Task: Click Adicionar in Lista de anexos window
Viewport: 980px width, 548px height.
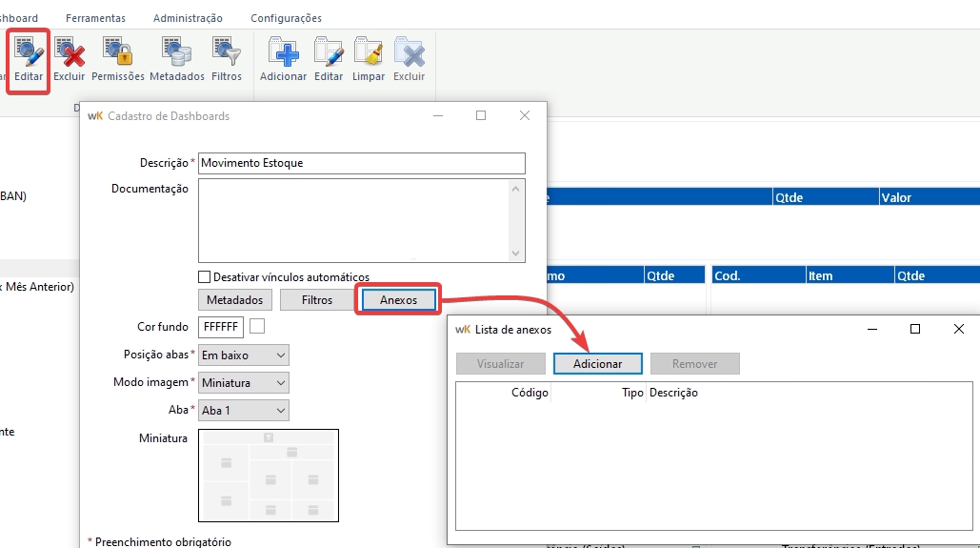Action: pos(598,364)
